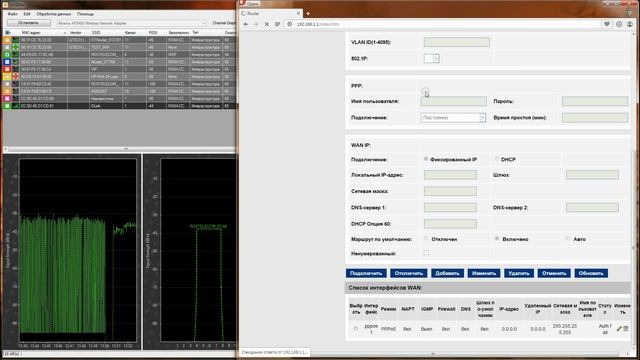Screen dimensions: 640x360
Task: Open wireless adapter dropdown in scanner
Action: pyautogui.click(x=131, y=23)
